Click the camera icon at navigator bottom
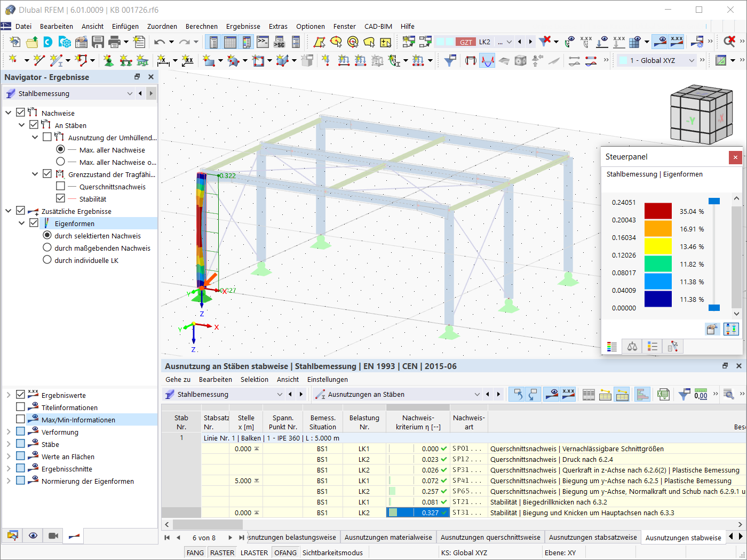Screen dimensions: 747x560 tap(53, 535)
